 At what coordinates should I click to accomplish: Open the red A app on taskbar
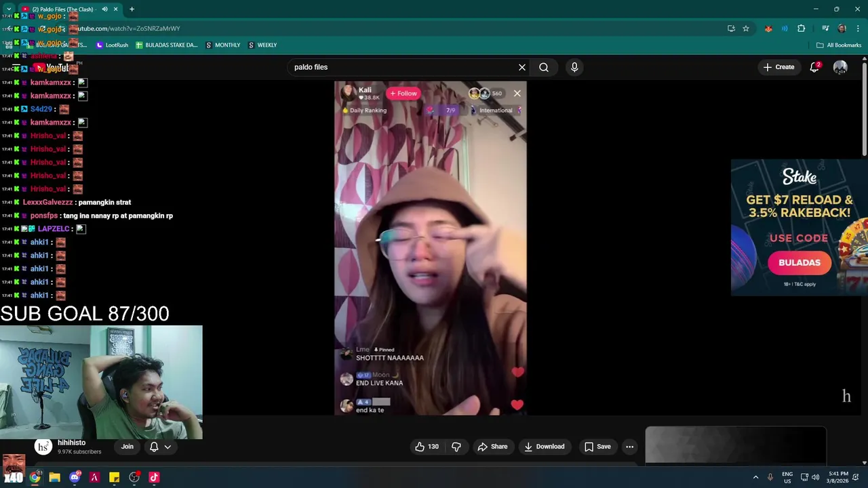click(x=94, y=477)
